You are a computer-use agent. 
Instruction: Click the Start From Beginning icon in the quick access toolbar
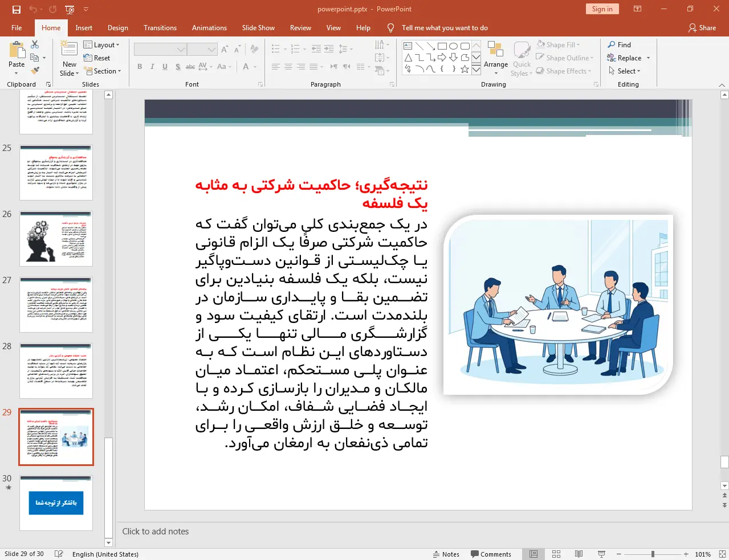coord(70,9)
